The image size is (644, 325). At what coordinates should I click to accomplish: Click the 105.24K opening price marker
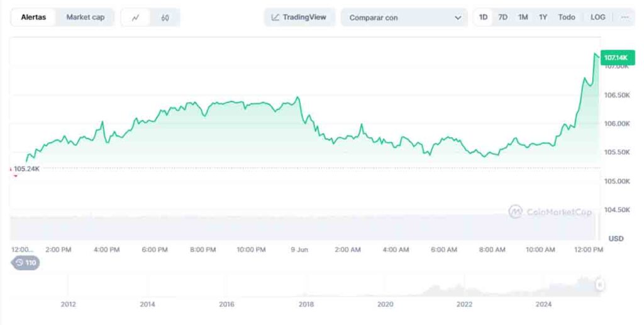coord(25,168)
